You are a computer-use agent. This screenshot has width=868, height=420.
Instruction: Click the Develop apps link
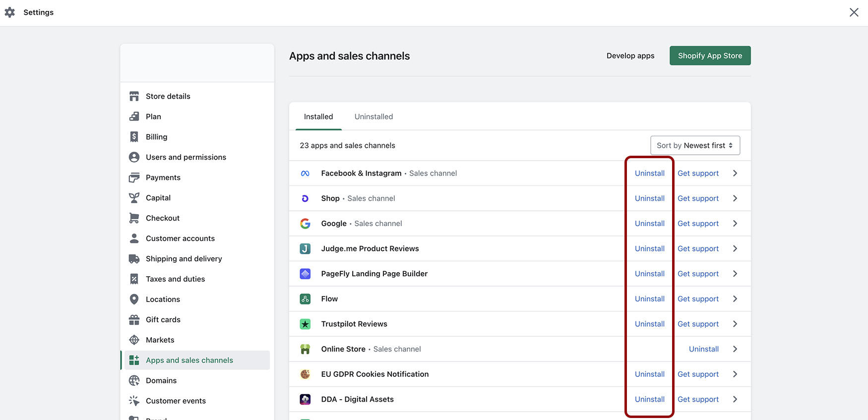click(x=630, y=56)
